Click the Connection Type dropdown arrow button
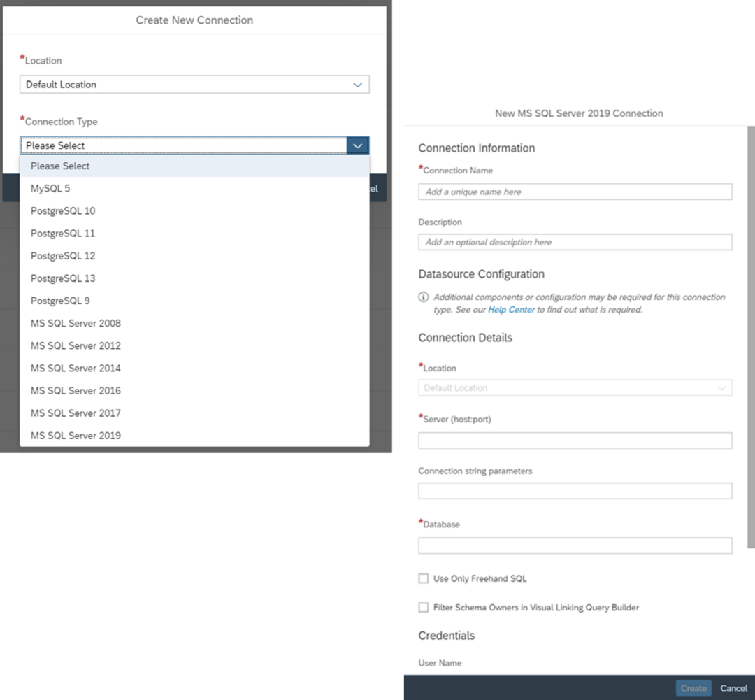 point(357,145)
